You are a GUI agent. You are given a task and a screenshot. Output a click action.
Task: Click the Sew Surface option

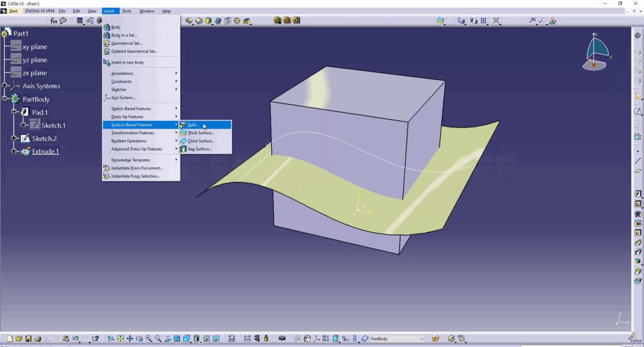point(199,149)
